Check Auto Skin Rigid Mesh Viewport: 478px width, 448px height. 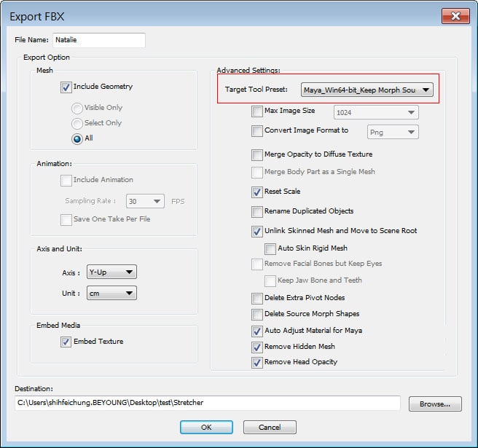click(x=270, y=249)
